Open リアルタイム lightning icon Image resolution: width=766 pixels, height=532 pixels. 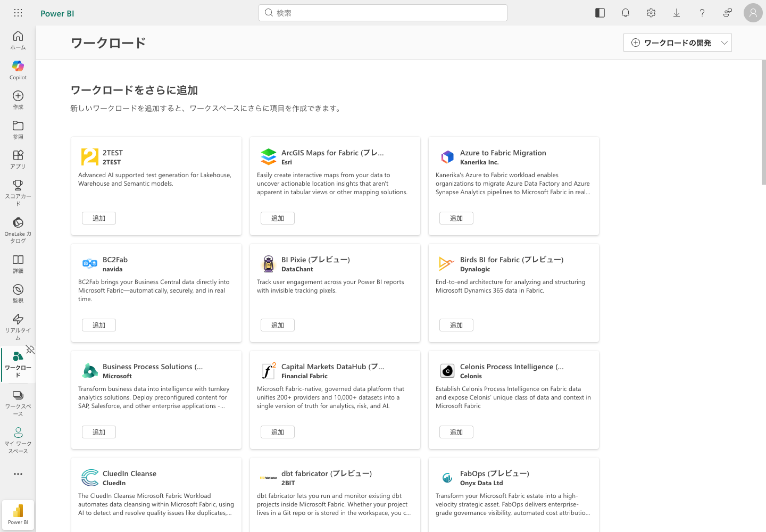tap(18, 319)
